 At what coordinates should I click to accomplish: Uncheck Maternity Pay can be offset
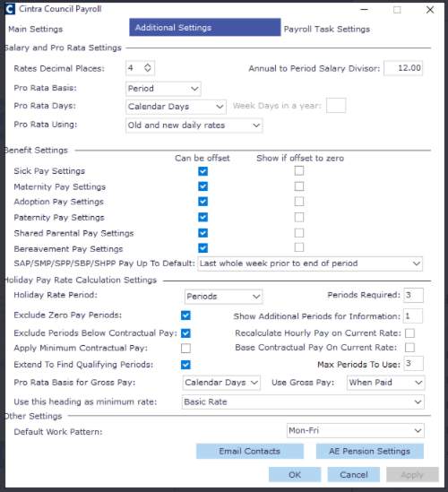click(x=203, y=186)
